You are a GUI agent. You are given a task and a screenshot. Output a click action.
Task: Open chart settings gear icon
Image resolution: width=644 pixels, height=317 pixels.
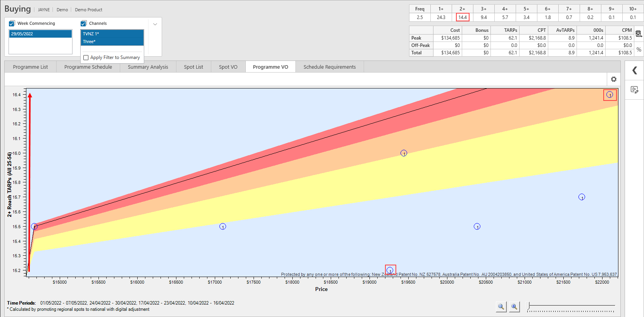[614, 79]
